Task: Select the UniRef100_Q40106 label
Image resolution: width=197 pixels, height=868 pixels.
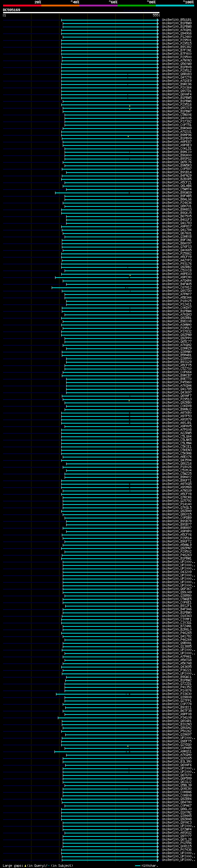Action: click(x=176, y=118)
